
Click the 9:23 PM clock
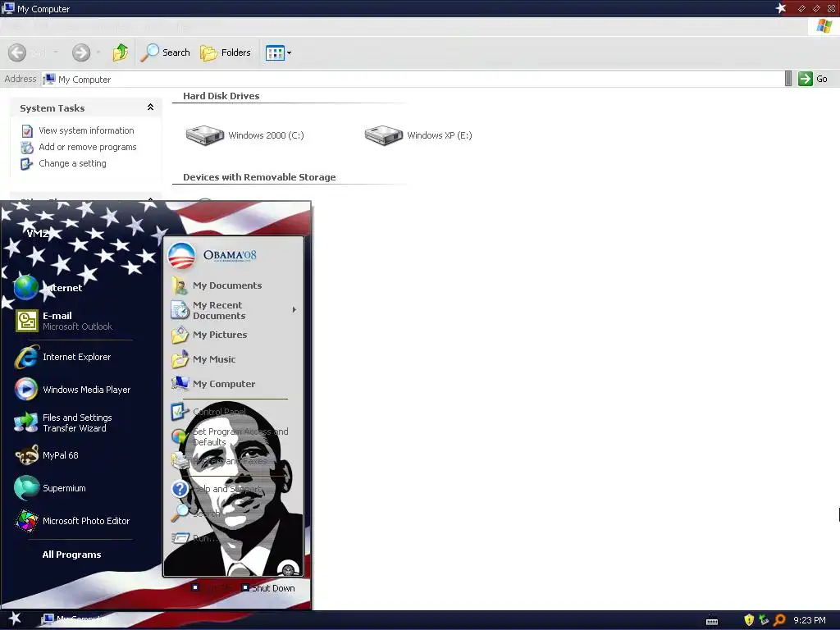click(x=810, y=620)
